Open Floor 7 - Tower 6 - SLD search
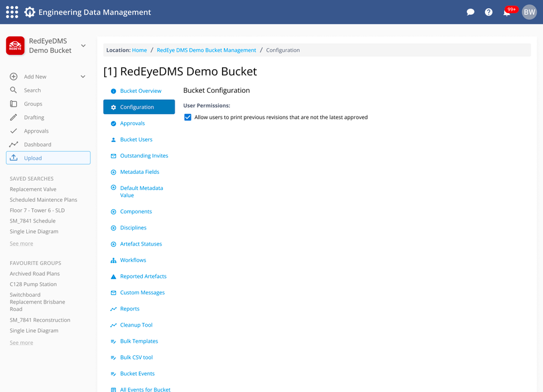Screen dimensions: 543x392 click(x=37, y=210)
